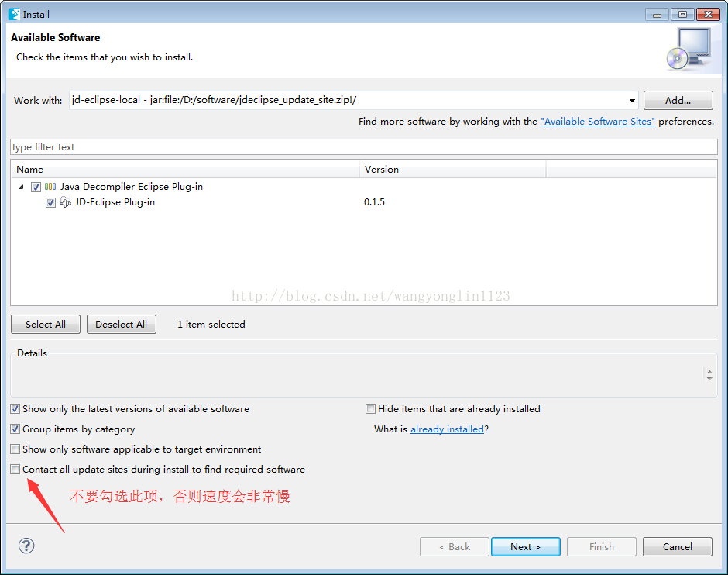
Task: Click the Add... button
Action: tap(678, 100)
